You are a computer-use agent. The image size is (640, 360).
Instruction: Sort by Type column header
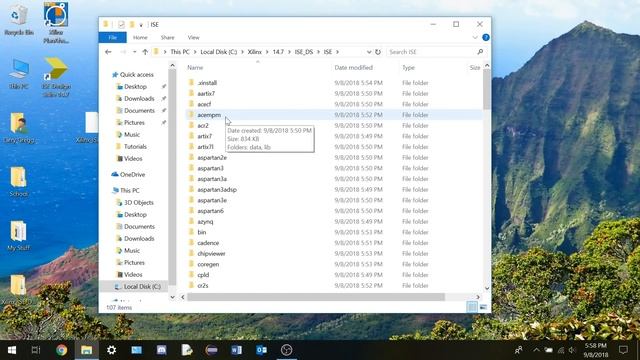point(408,67)
